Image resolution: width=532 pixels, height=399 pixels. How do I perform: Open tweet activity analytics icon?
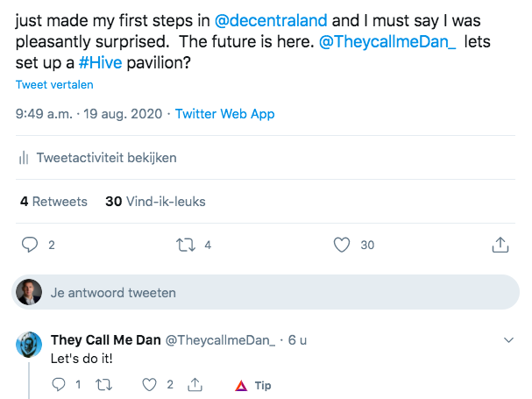click(x=24, y=159)
